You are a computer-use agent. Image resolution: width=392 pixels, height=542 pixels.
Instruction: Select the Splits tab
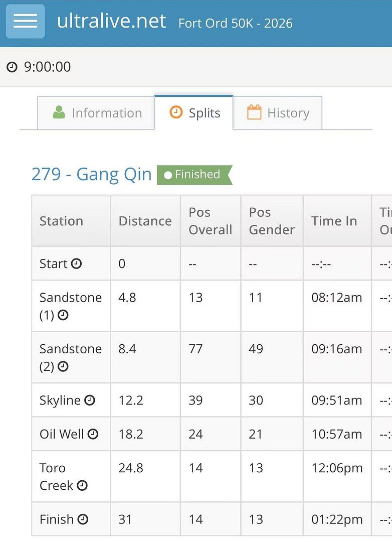194,113
